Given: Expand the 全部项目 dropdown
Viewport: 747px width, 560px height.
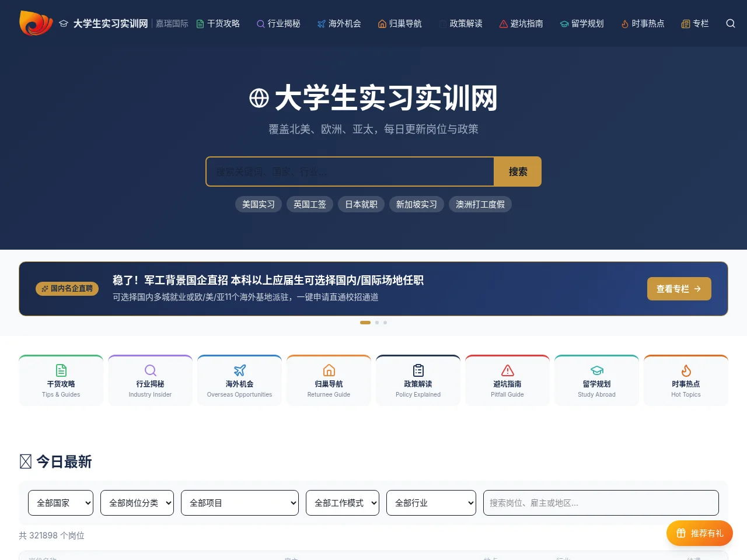Looking at the screenshot, I should [x=240, y=503].
